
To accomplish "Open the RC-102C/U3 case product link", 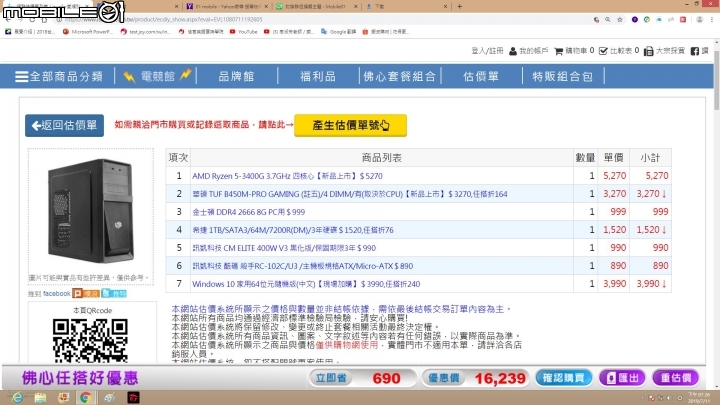I will pyautogui.click(x=302, y=266).
